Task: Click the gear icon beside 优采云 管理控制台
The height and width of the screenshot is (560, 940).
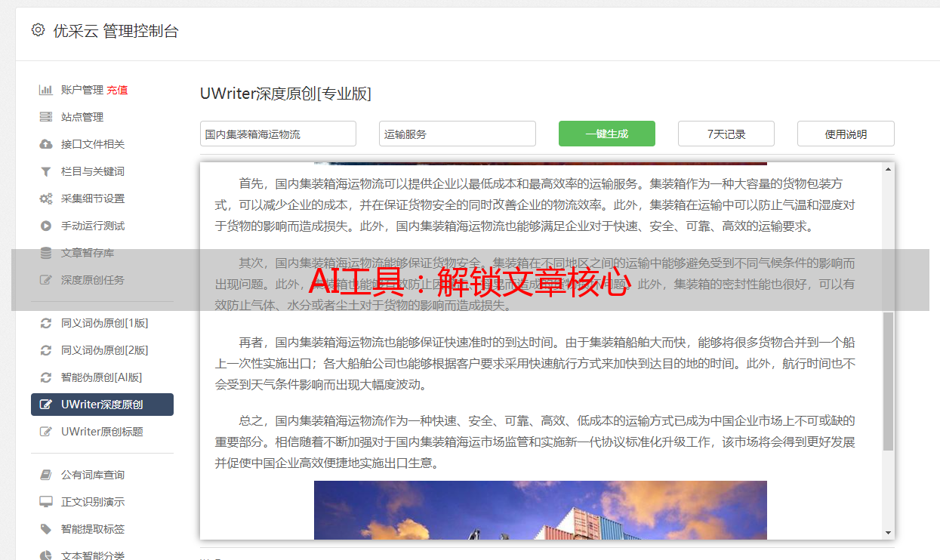Action: pyautogui.click(x=39, y=30)
